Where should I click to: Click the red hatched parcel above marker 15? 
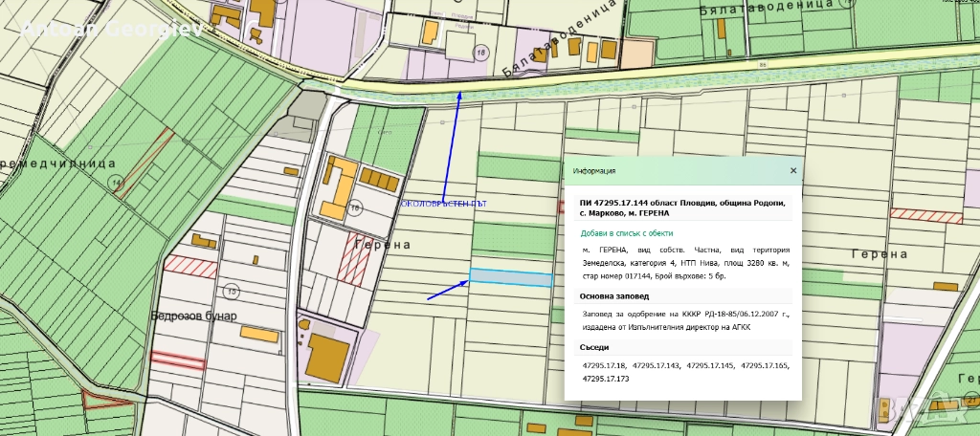tap(189, 265)
